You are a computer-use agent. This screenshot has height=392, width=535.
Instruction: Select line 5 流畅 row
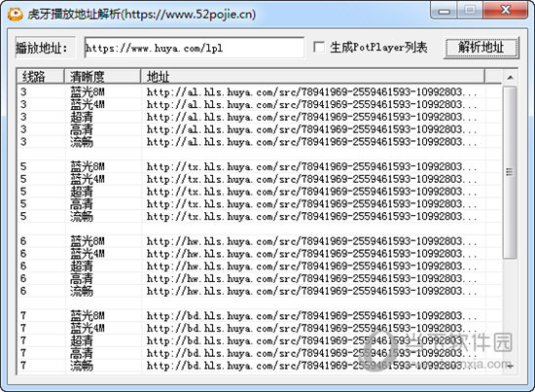(x=260, y=216)
